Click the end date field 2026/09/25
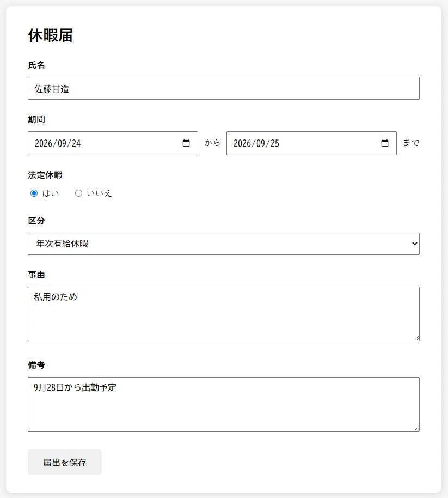The image size is (448, 498). coord(311,143)
